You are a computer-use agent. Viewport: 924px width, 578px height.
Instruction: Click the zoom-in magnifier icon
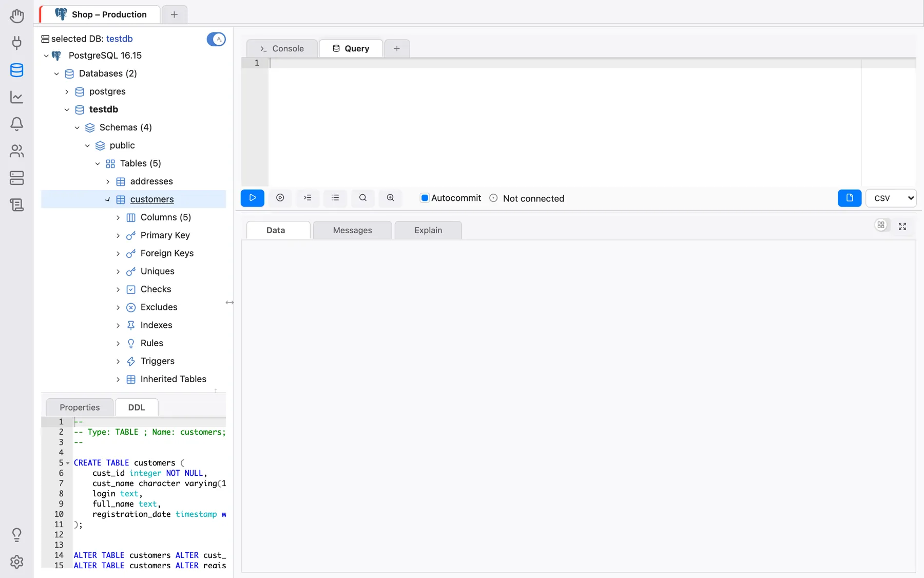tap(391, 198)
